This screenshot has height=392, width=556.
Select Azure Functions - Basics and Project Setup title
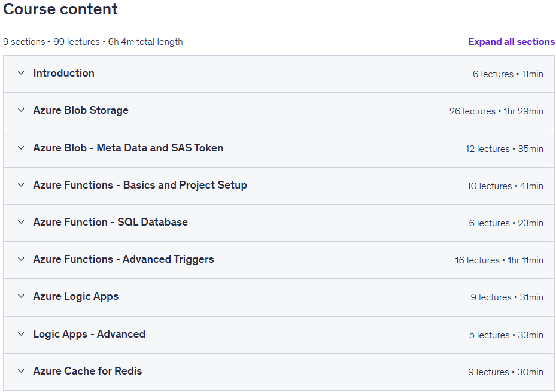pos(140,185)
